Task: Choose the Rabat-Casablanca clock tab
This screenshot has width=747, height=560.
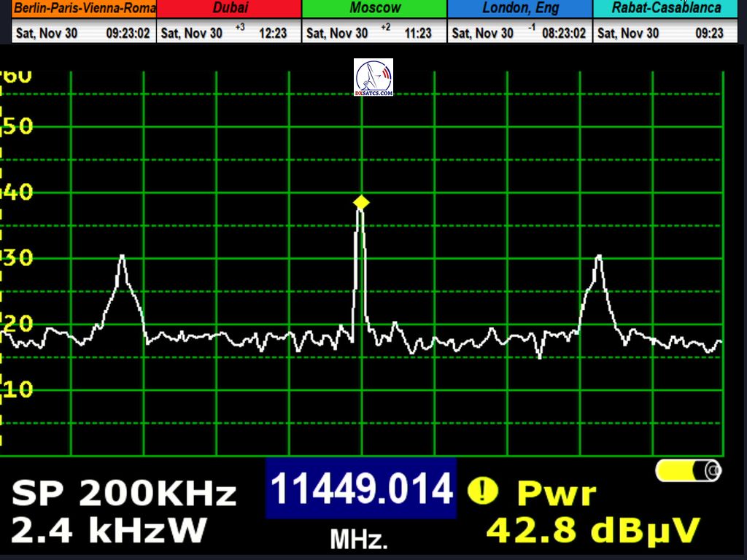Action: click(666, 9)
